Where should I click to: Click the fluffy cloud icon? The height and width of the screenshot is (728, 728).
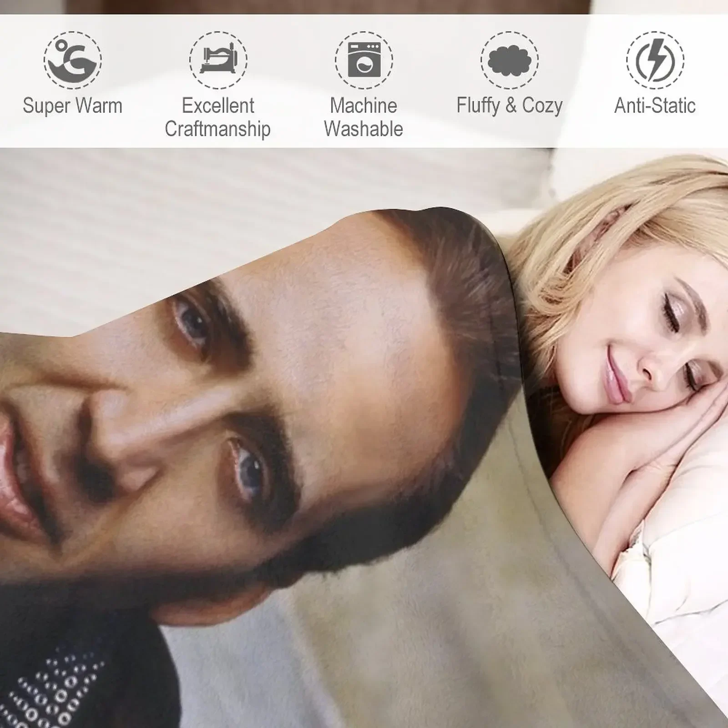tap(509, 60)
